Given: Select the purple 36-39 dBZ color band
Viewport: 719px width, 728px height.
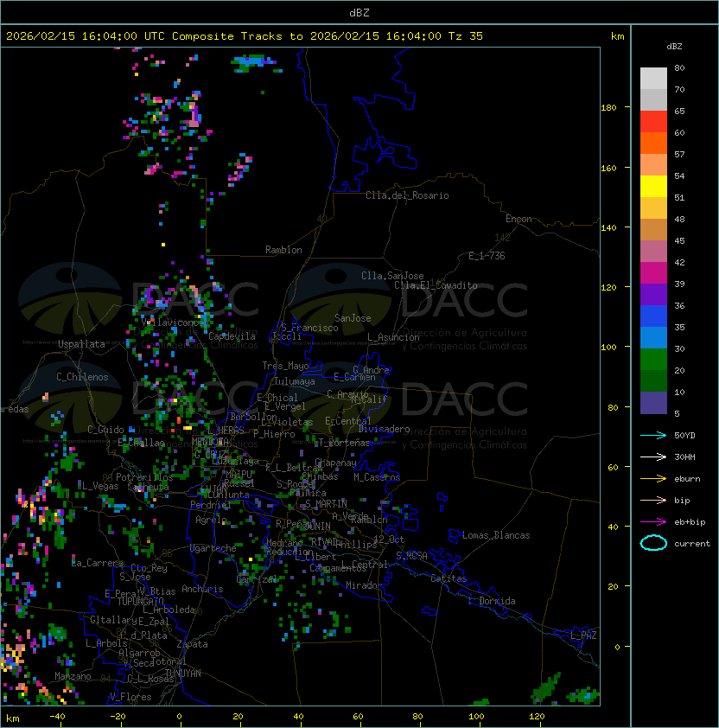Looking at the screenshot, I should pos(653,295).
